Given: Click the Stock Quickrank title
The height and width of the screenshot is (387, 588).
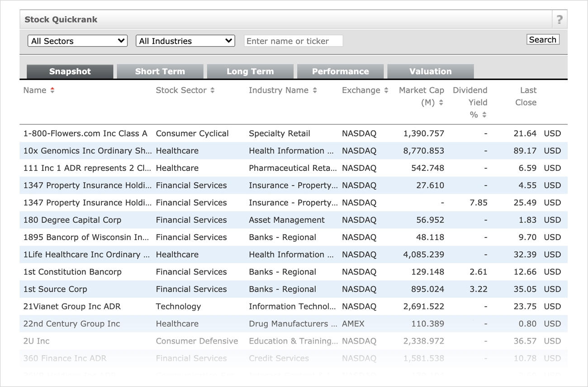Looking at the screenshot, I should [61, 19].
